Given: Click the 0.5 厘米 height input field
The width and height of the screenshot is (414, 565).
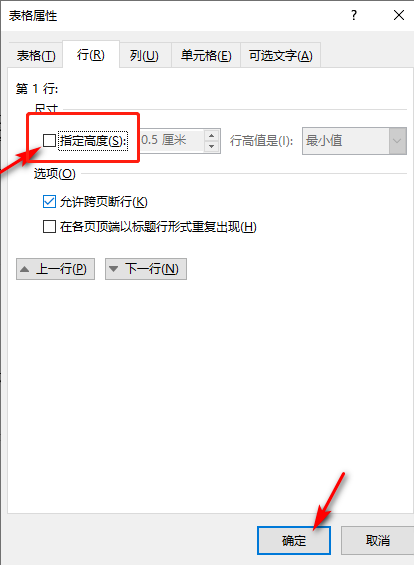Looking at the screenshot, I should 172,141.
